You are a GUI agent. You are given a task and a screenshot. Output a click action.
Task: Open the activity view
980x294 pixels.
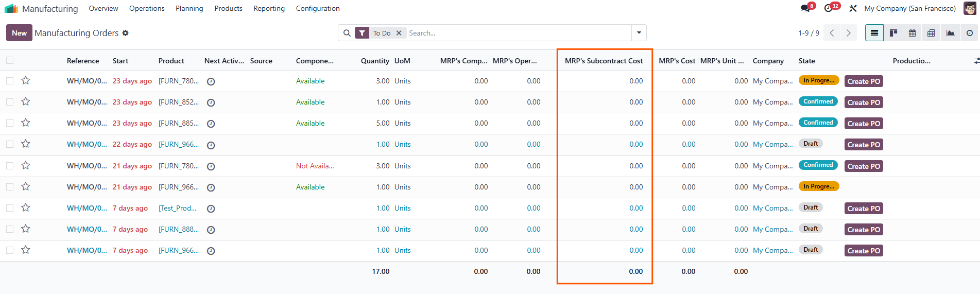(969, 33)
